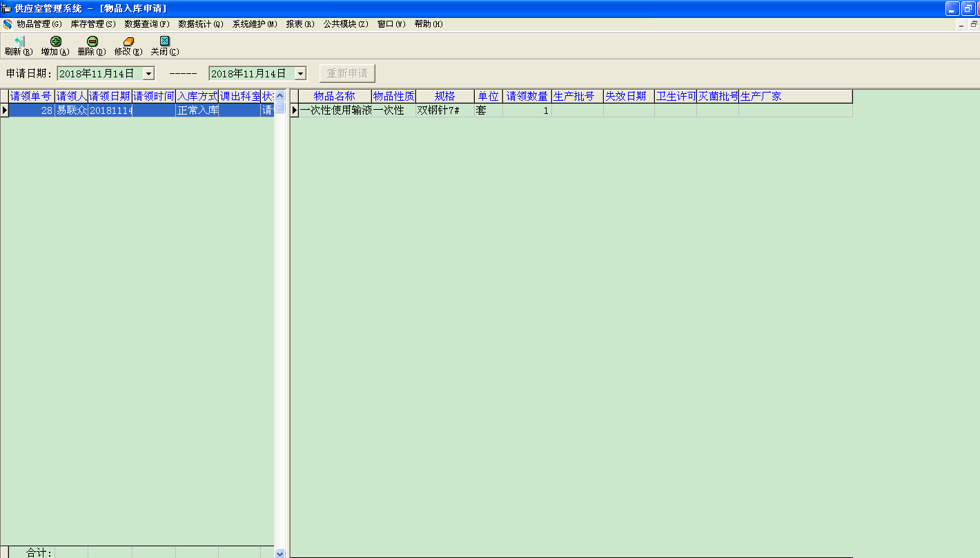This screenshot has height=558, width=980.
Task: Click the 卫生许可 column header
Action: pos(676,96)
